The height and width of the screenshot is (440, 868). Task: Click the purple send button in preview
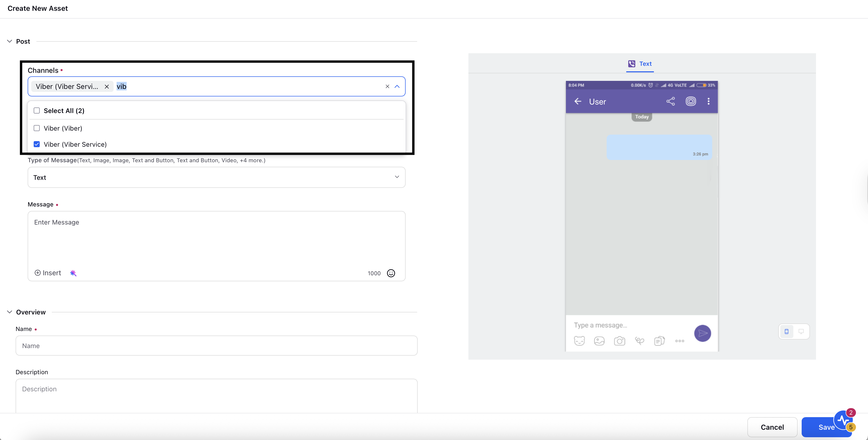pos(703,333)
